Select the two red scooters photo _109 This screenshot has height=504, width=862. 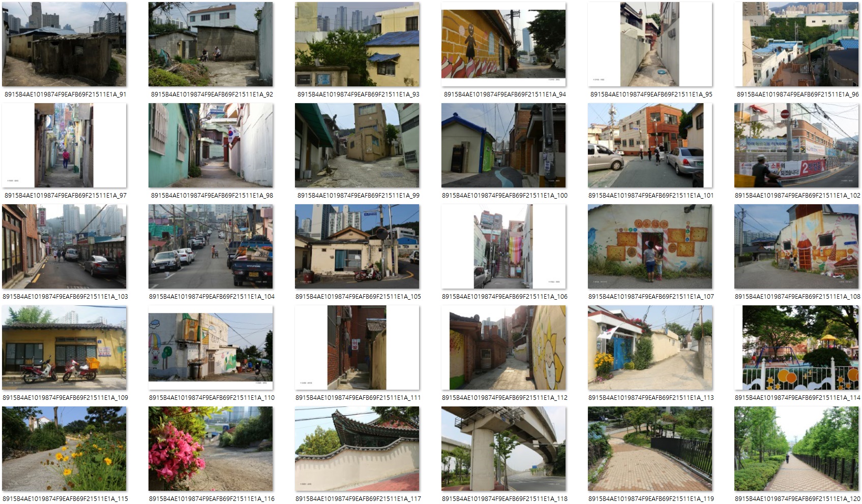point(64,348)
